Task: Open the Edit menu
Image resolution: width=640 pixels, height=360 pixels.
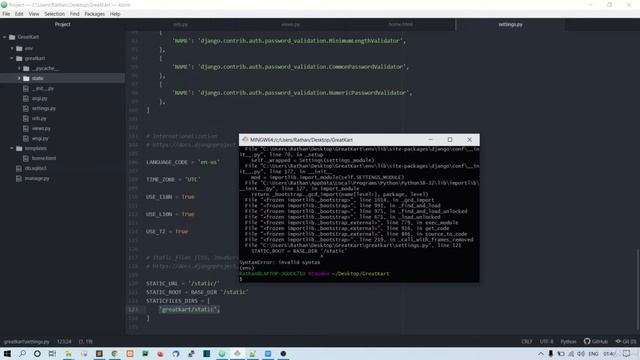Action: [19, 14]
